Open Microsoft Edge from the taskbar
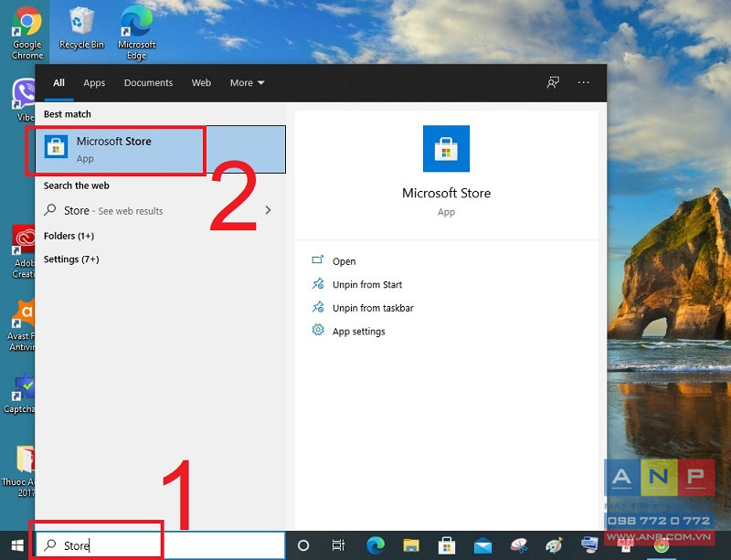Image resolution: width=731 pixels, height=560 pixels. [376, 545]
